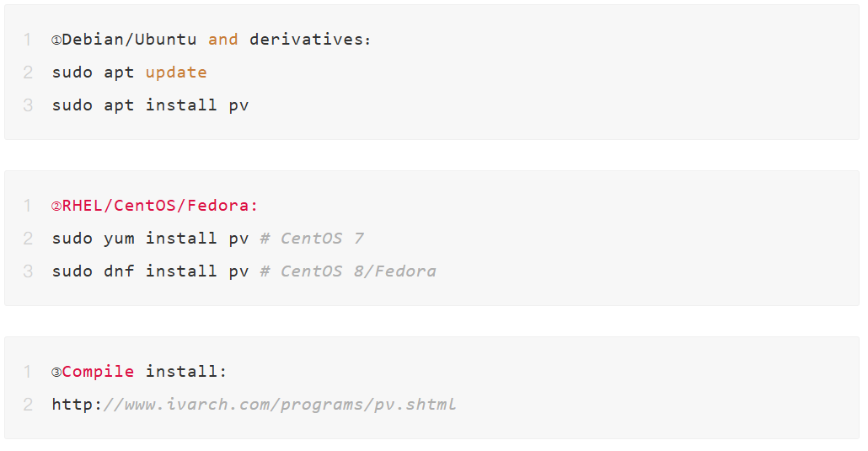868x451 pixels.
Task: Click the word 'install:' after Compile
Action: click(x=186, y=372)
